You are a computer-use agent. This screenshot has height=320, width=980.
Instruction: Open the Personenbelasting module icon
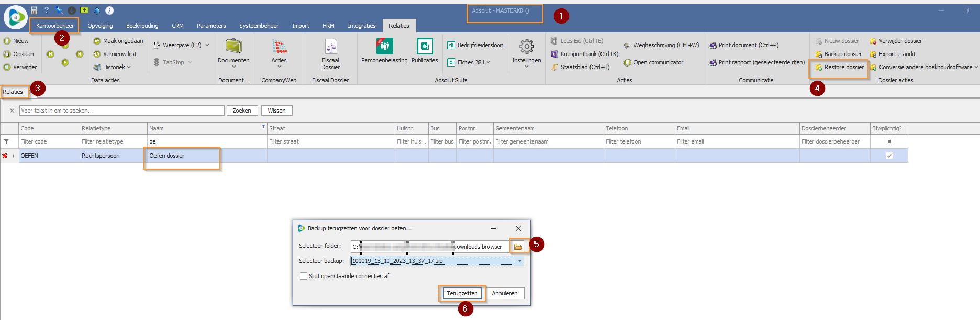pos(384,47)
